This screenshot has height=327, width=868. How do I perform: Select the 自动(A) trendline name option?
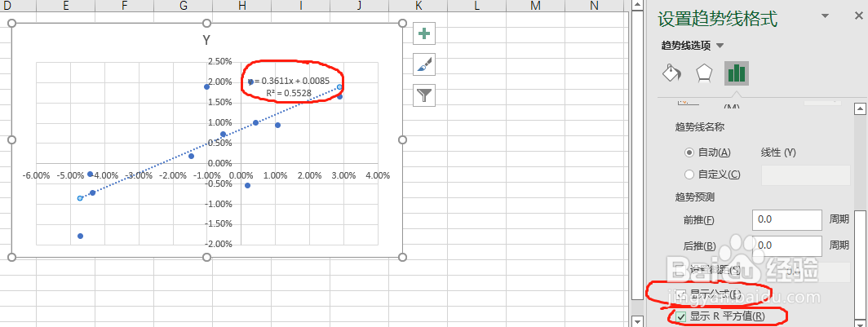pyautogui.click(x=689, y=152)
